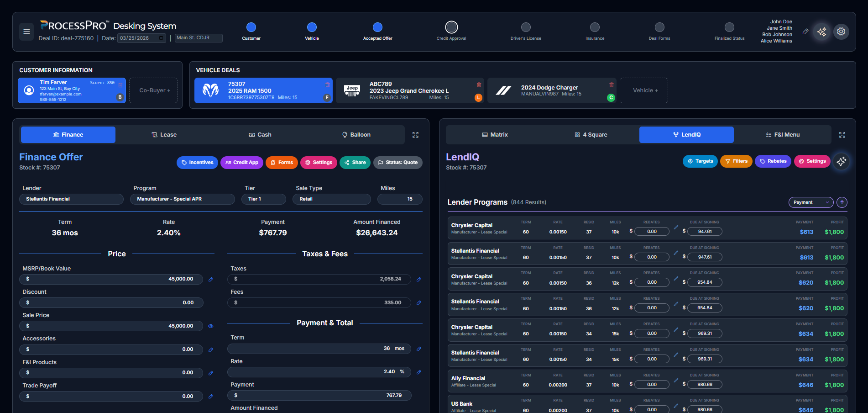The width and height of the screenshot is (868, 413).
Task: Open the header settings gear
Action: 841,32
